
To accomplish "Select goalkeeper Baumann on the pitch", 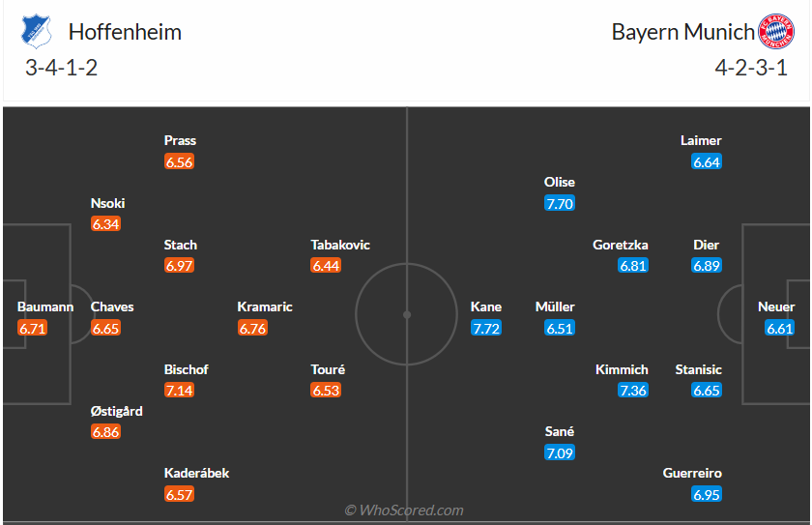I will click(45, 307).
